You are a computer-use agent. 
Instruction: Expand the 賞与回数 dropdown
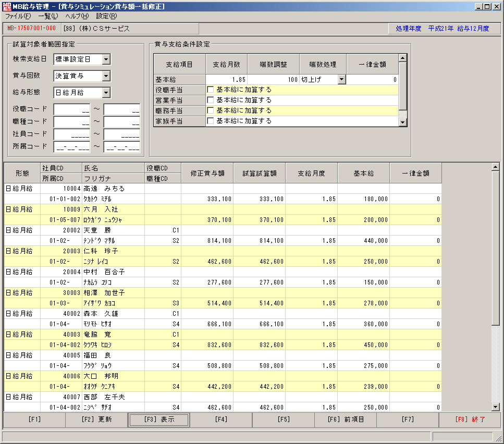pos(106,76)
